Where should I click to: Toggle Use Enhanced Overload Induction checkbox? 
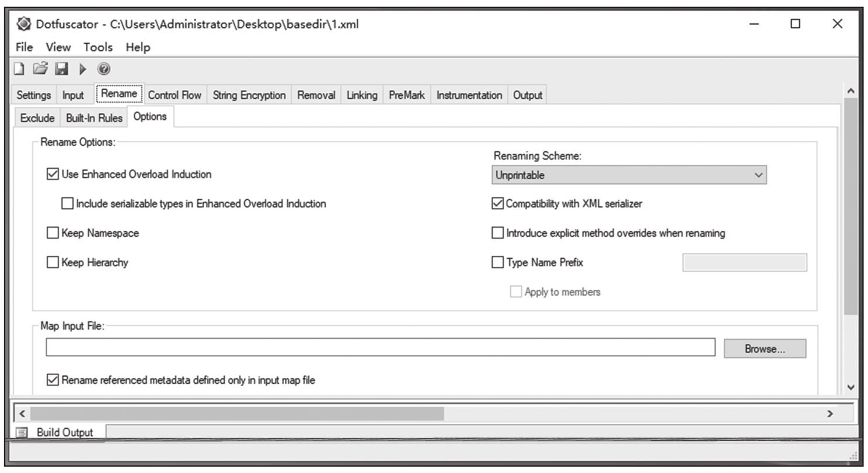(x=53, y=174)
